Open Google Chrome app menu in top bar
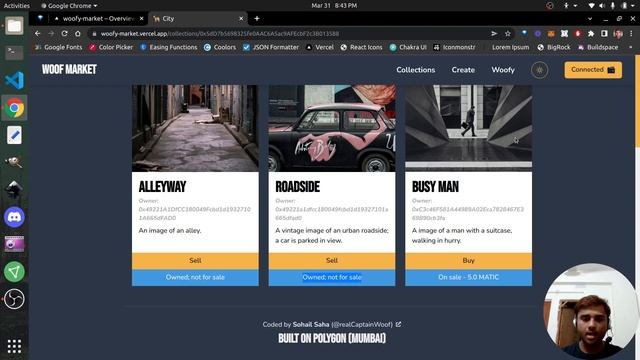This screenshot has height=360, width=640. point(69,6)
